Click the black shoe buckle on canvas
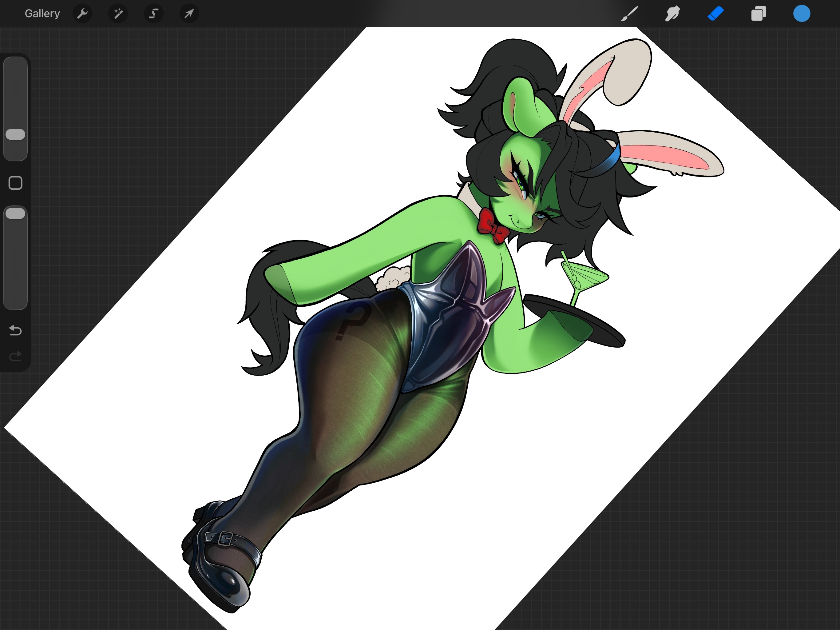Image resolution: width=840 pixels, height=630 pixels. click(x=225, y=538)
